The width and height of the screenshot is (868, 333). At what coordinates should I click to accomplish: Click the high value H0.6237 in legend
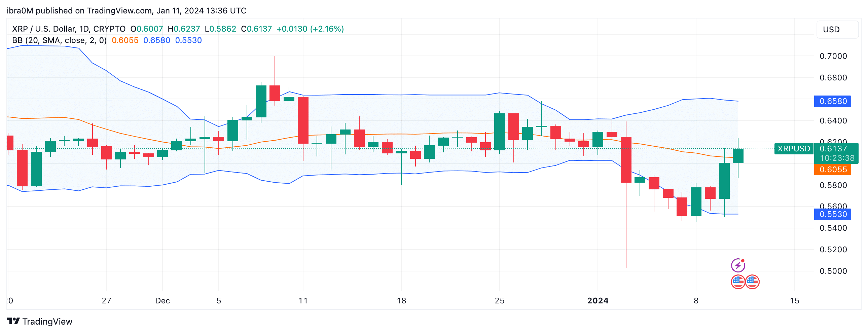184,29
